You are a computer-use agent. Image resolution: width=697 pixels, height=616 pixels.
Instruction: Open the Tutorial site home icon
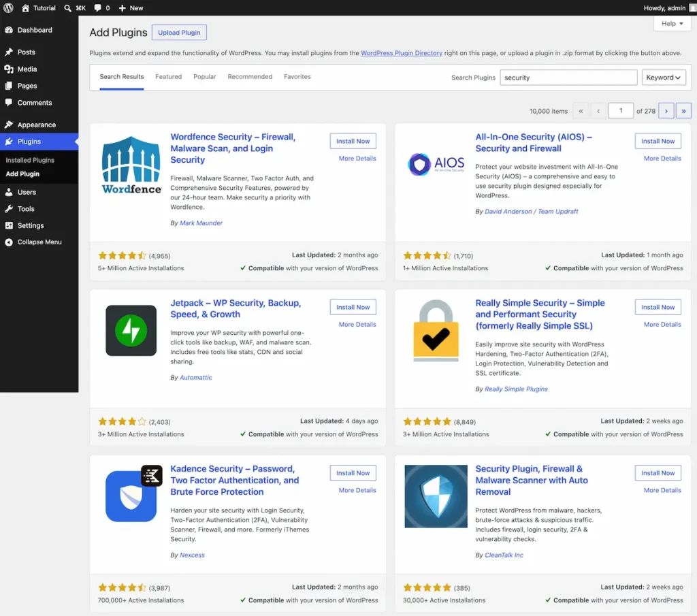25,7
